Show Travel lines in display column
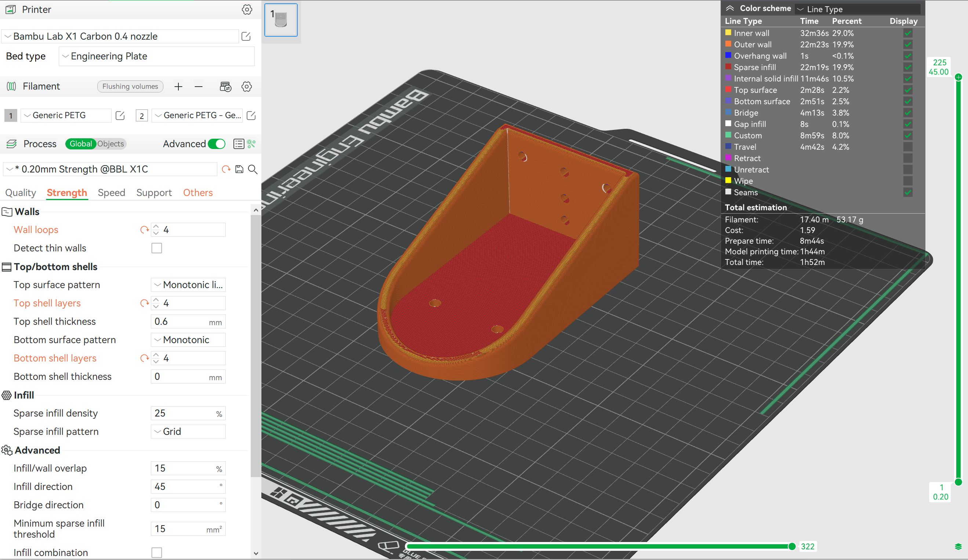The image size is (968, 560). click(x=908, y=147)
